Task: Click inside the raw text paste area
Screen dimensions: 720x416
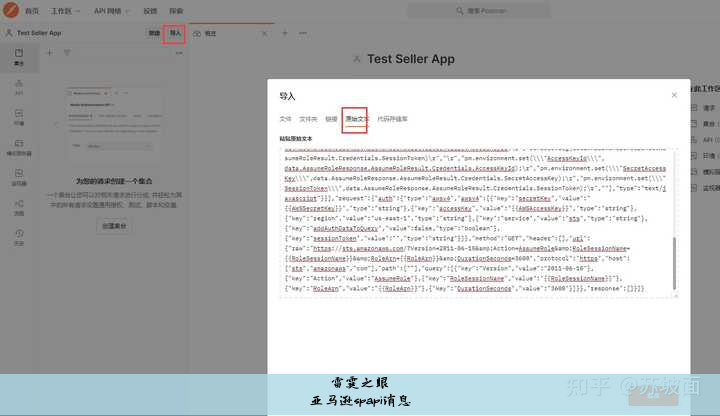Action: [478, 223]
